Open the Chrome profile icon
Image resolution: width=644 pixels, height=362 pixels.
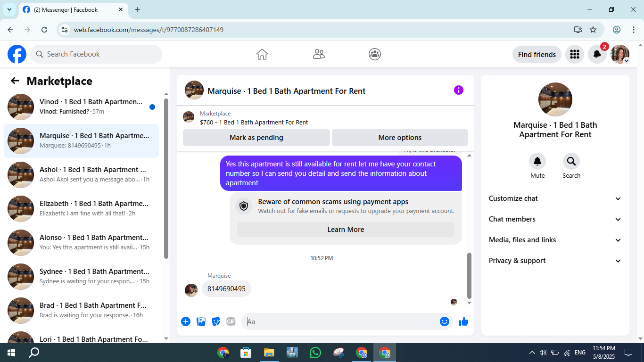tap(617, 30)
